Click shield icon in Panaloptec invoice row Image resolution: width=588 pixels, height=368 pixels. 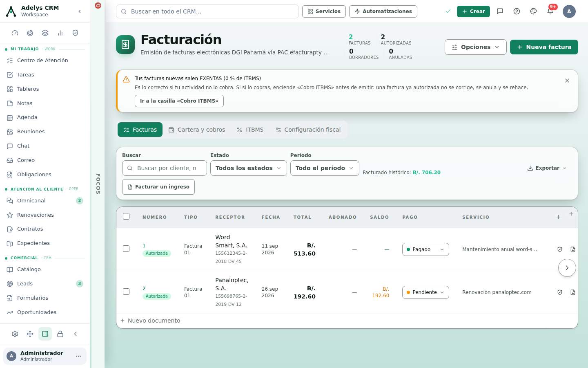click(560, 292)
